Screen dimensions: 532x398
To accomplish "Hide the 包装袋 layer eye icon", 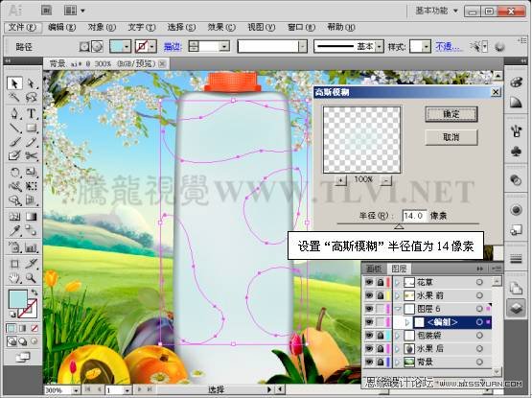I will [x=369, y=336].
